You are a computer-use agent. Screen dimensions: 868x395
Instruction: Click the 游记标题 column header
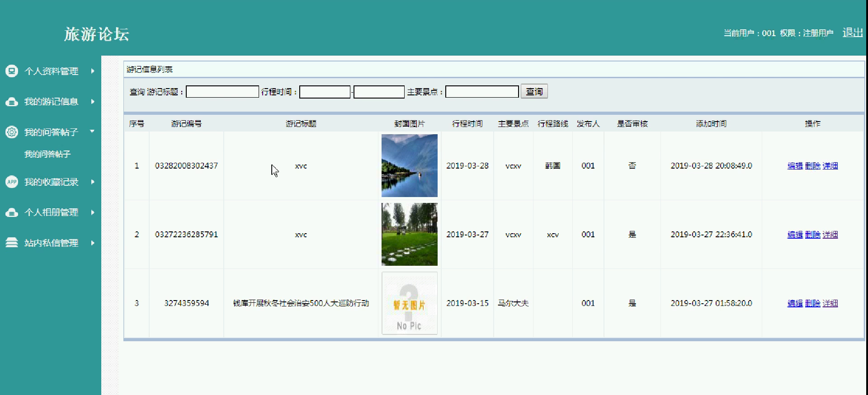click(x=301, y=123)
